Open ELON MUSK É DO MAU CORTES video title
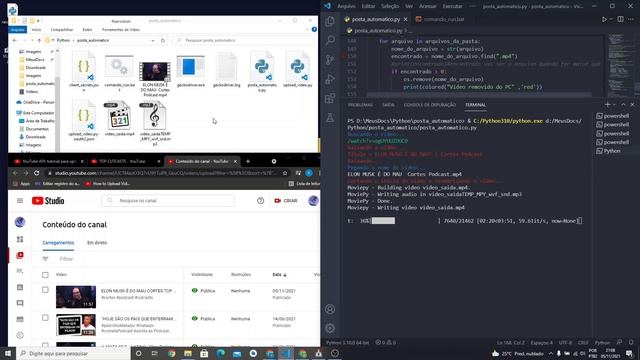640x360 pixels. (138, 291)
